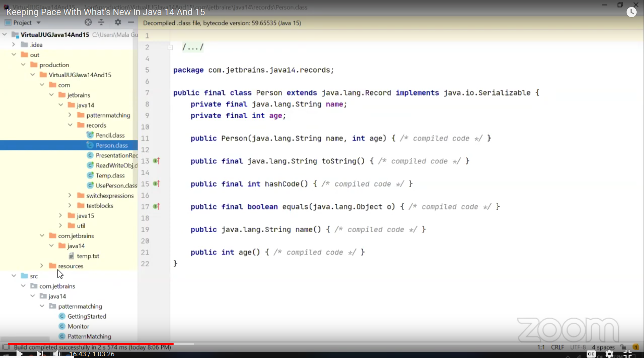Toggle closed captions with the CC button

[592, 354]
